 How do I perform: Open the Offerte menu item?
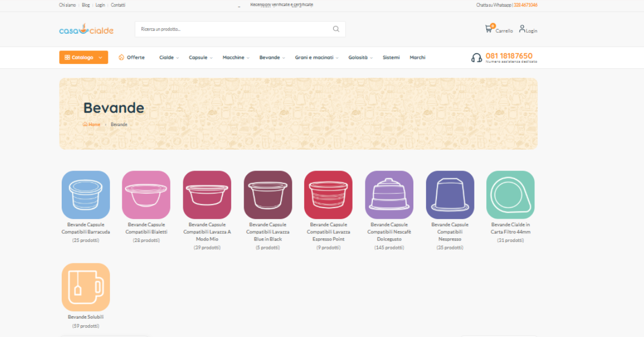(131, 57)
